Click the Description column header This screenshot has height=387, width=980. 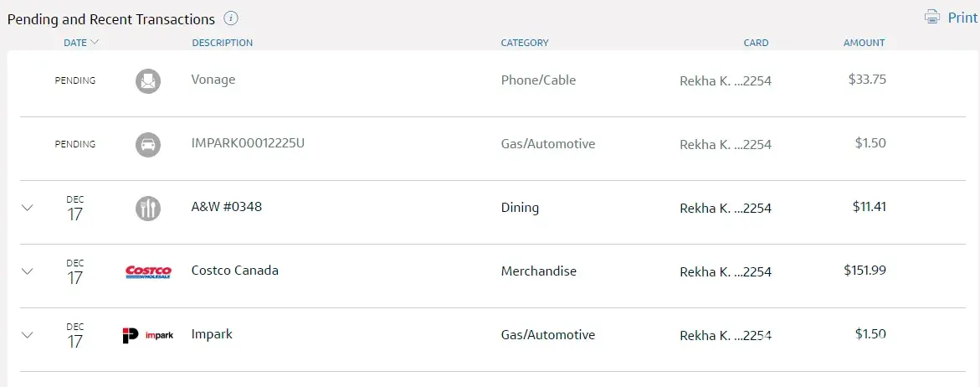pos(222,43)
